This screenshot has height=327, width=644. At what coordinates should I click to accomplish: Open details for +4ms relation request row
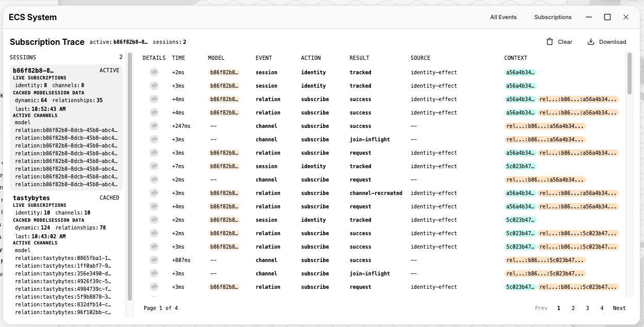(x=154, y=206)
